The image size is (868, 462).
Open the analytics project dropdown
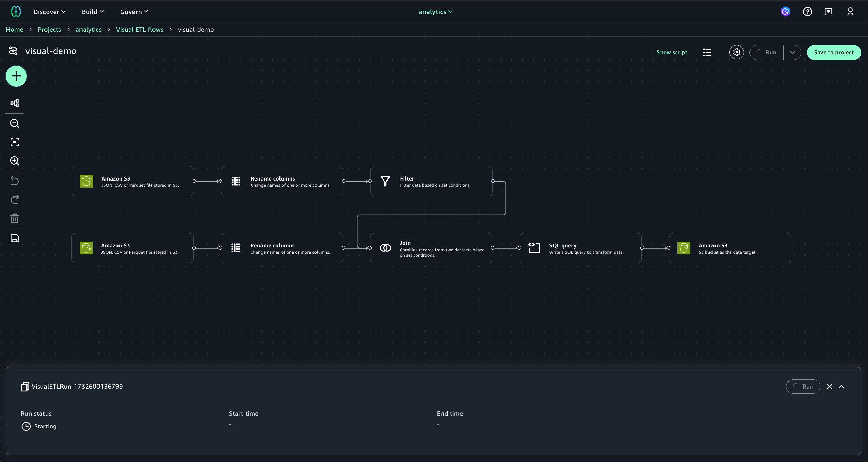435,12
